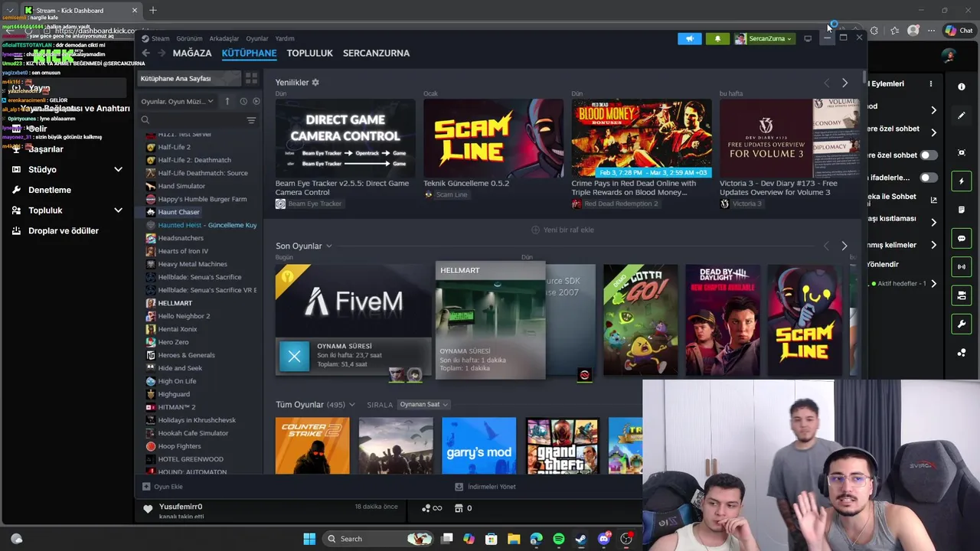Open the SercanZurna account dropdown

tap(764, 38)
